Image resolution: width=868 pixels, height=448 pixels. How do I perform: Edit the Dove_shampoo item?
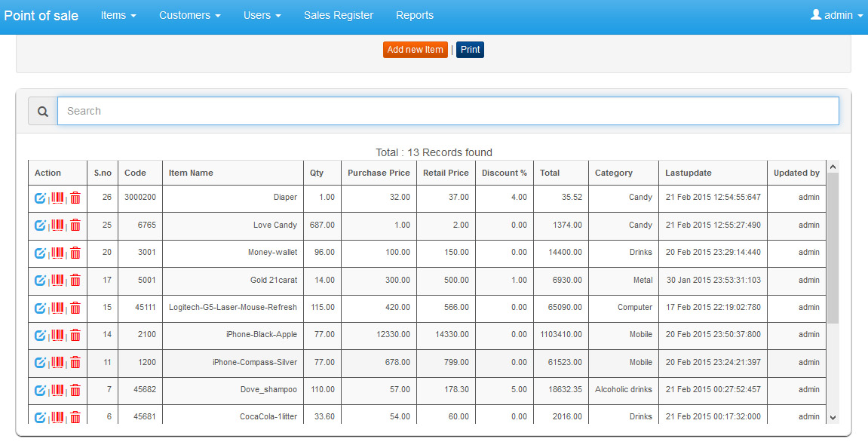(x=40, y=390)
